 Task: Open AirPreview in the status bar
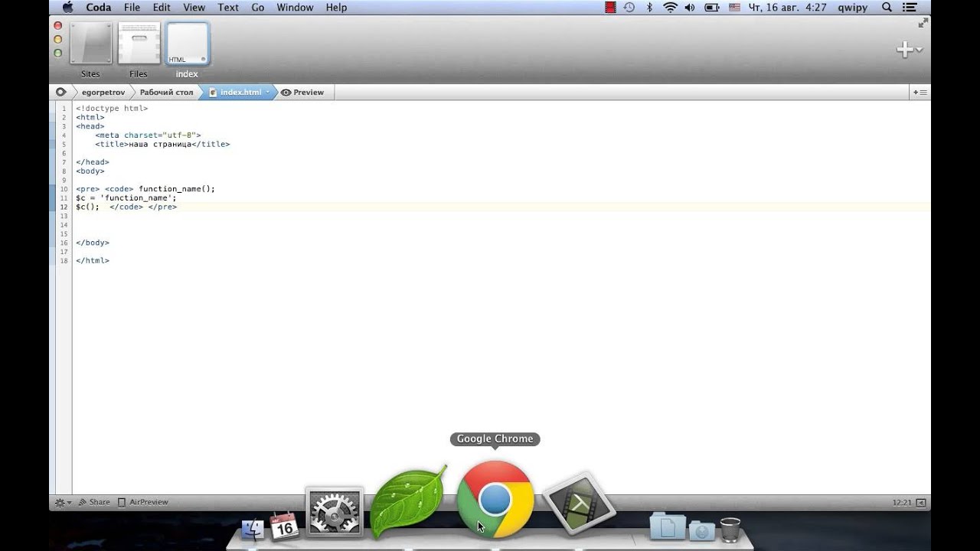click(x=142, y=502)
